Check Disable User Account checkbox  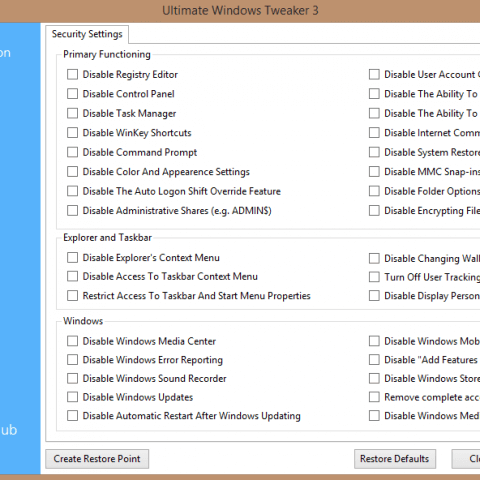(374, 74)
